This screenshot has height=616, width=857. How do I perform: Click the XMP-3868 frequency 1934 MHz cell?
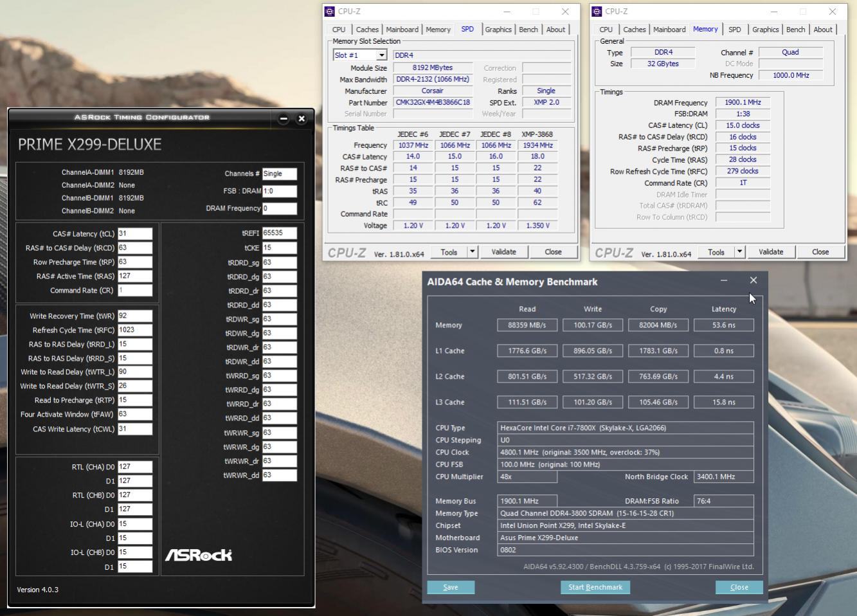tap(537, 145)
